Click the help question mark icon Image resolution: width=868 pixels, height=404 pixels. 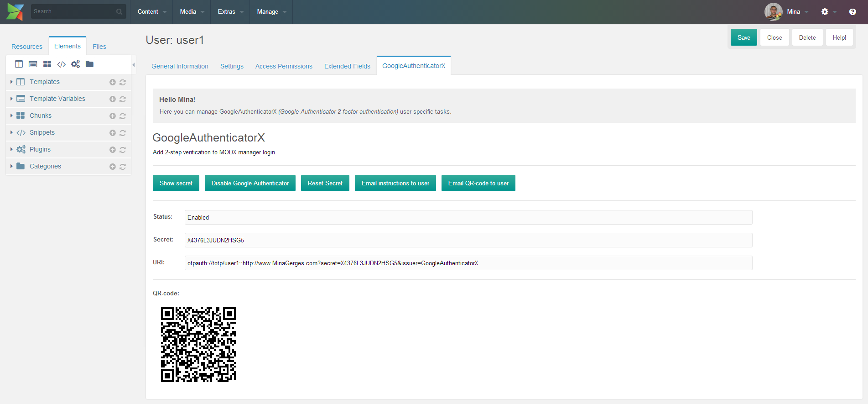(x=852, y=12)
